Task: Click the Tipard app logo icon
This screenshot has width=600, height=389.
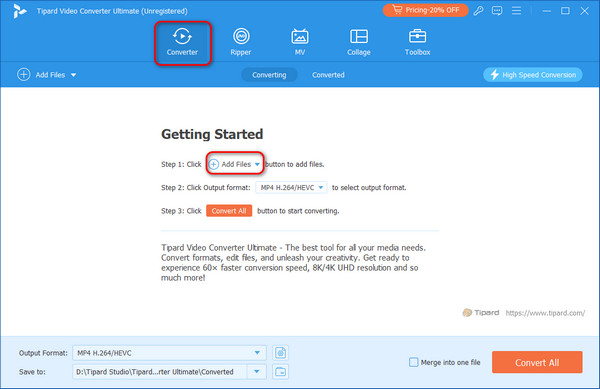Action: [x=19, y=11]
